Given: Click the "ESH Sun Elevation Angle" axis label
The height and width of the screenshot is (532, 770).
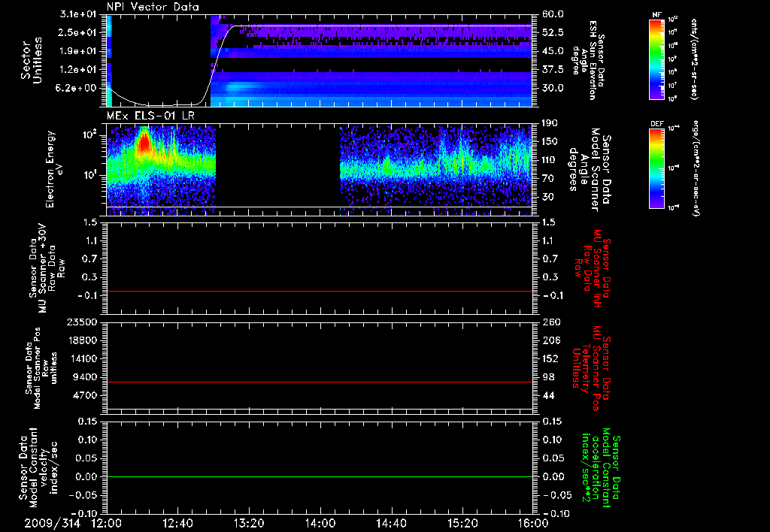Looking at the screenshot, I should pos(589,60).
